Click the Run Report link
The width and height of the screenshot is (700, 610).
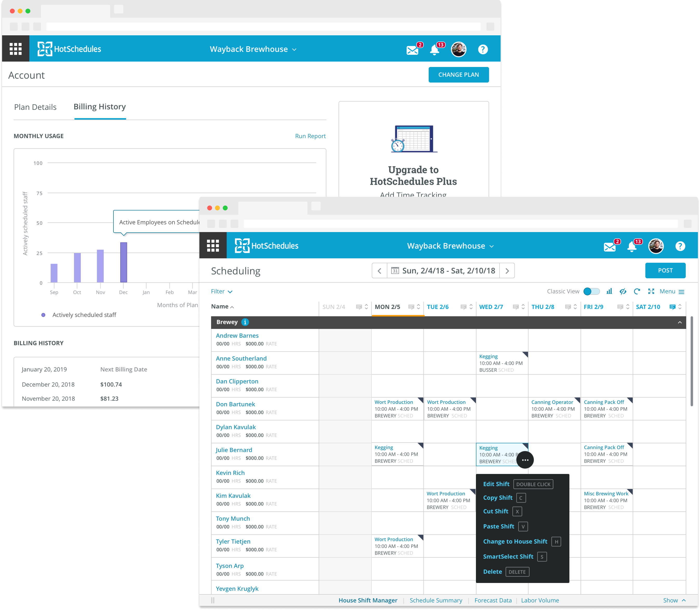point(310,136)
